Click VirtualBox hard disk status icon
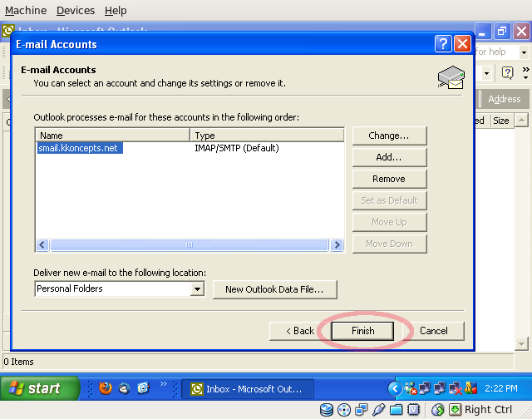 tap(327, 410)
